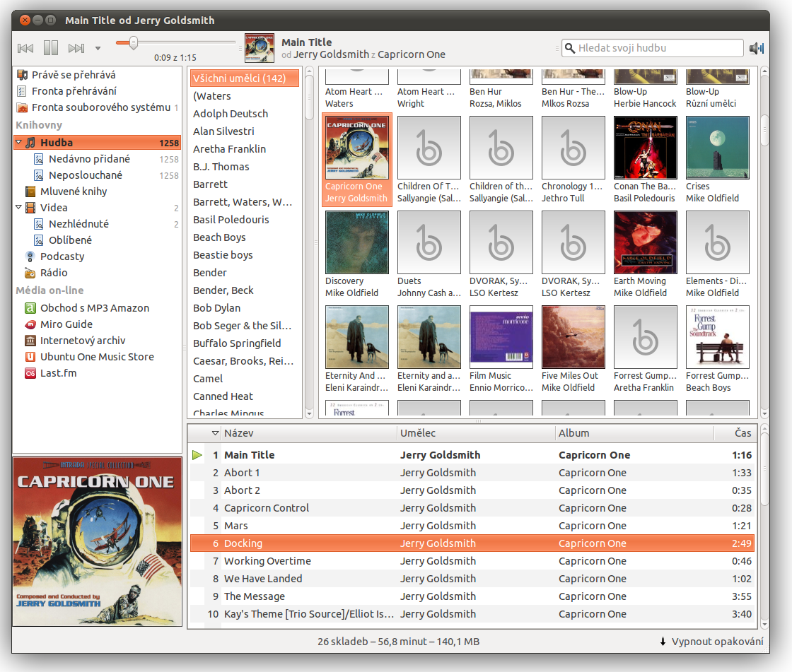Click the large Capricorn One cover art
Image resolution: width=792 pixels, height=672 pixels.
97,541
